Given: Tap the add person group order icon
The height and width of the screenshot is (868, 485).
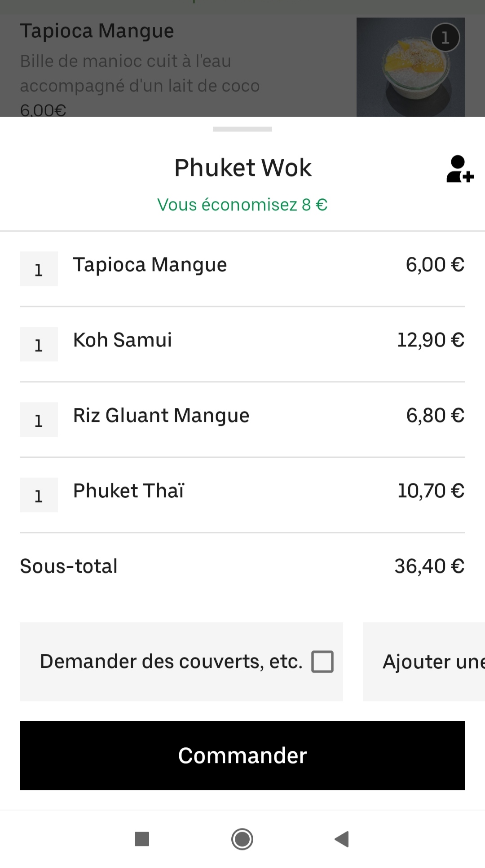Looking at the screenshot, I should 460,169.
